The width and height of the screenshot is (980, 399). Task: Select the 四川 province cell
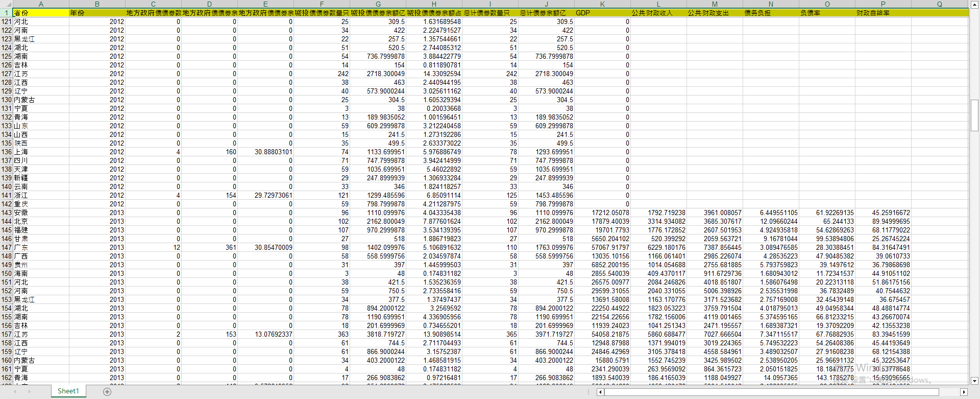[x=41, y=161]
